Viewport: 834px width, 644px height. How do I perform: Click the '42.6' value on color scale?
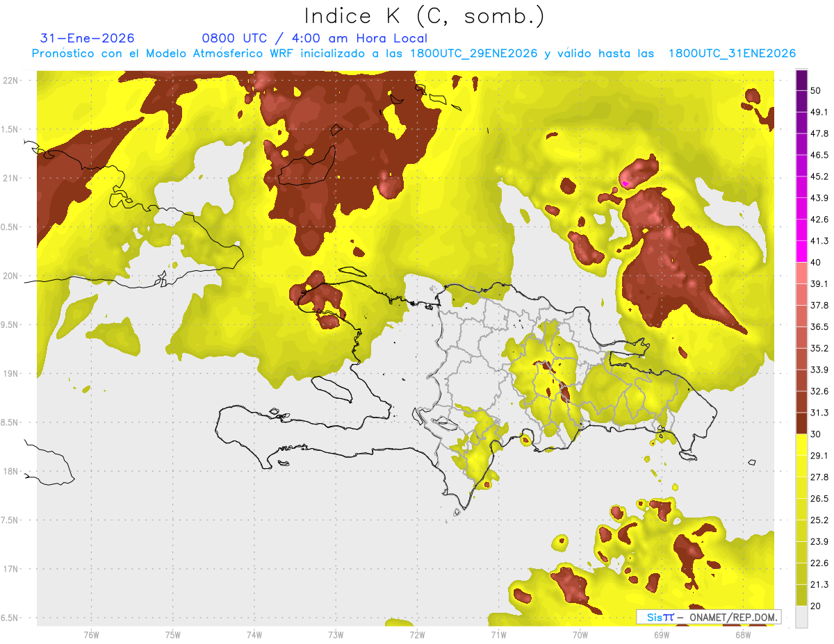[819, 220]
